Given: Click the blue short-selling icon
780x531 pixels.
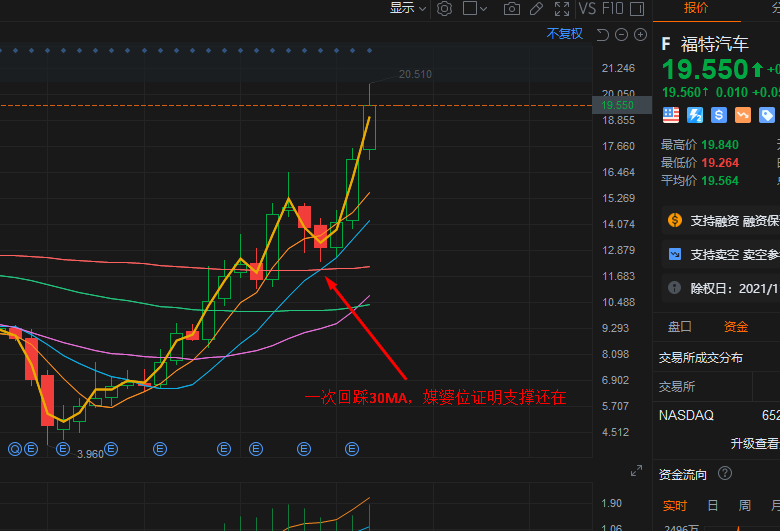Looking at the screenshot, I should 675,254.
